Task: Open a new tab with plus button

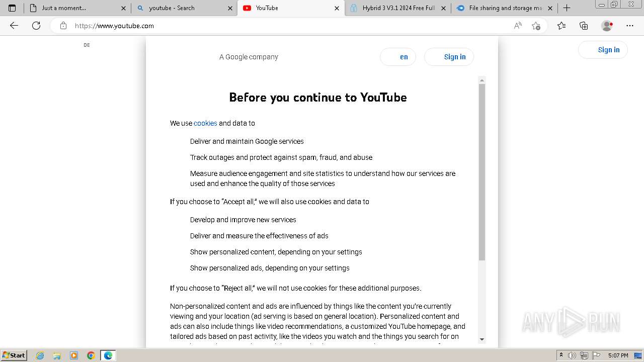Action: (x=567, y=8)
